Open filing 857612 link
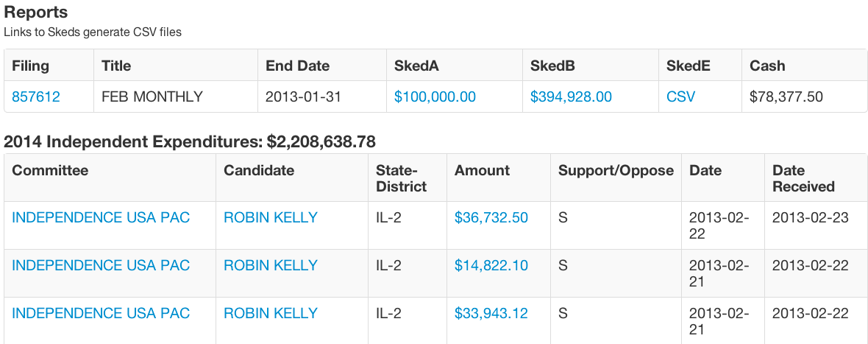 click(x=36, y=96)
